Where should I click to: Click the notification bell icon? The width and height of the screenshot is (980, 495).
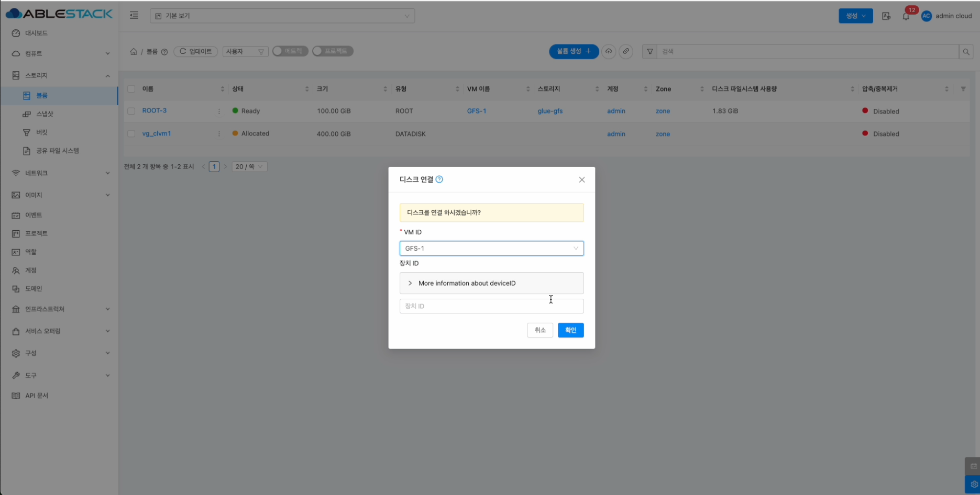click(906, 16)
